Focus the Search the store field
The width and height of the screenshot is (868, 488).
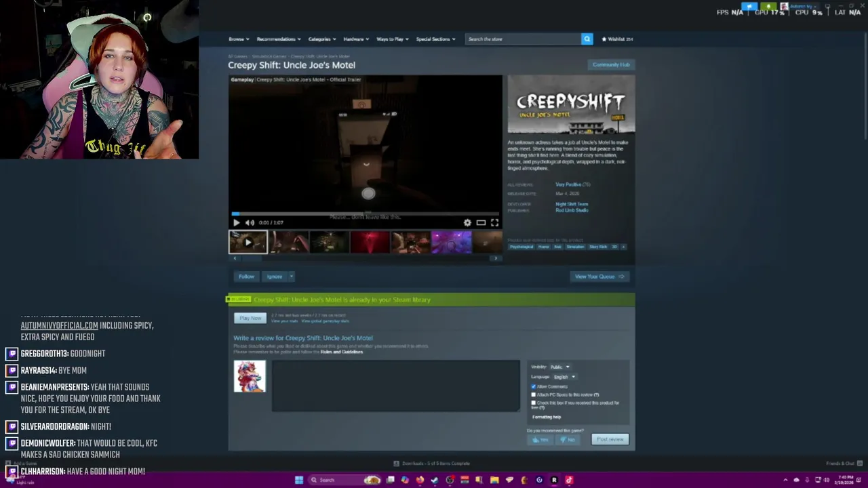pos(523,39)
